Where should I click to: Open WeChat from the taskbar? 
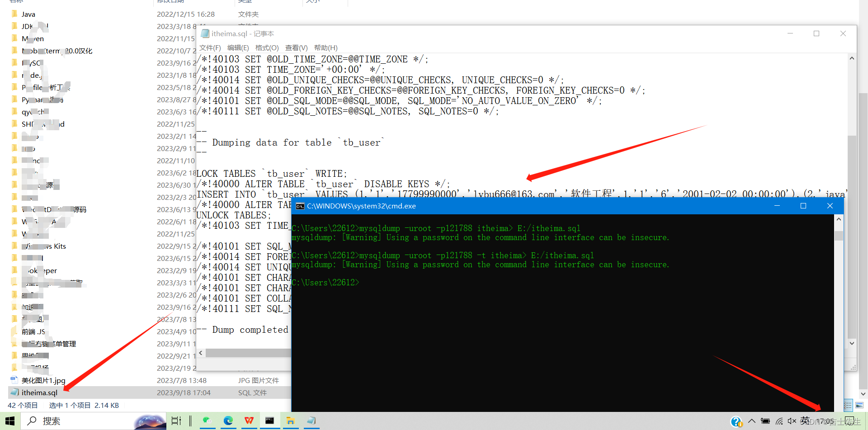click(207, 421)
